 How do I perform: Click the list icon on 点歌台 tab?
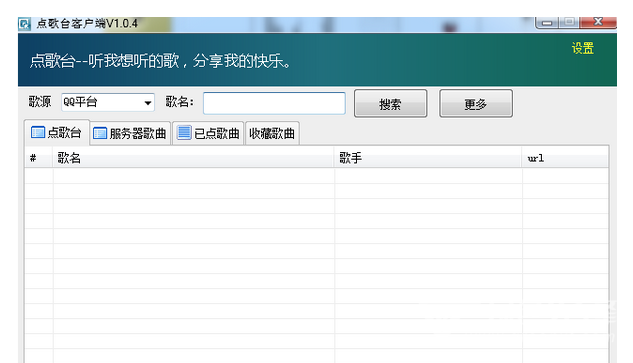(x=38, y=132)
